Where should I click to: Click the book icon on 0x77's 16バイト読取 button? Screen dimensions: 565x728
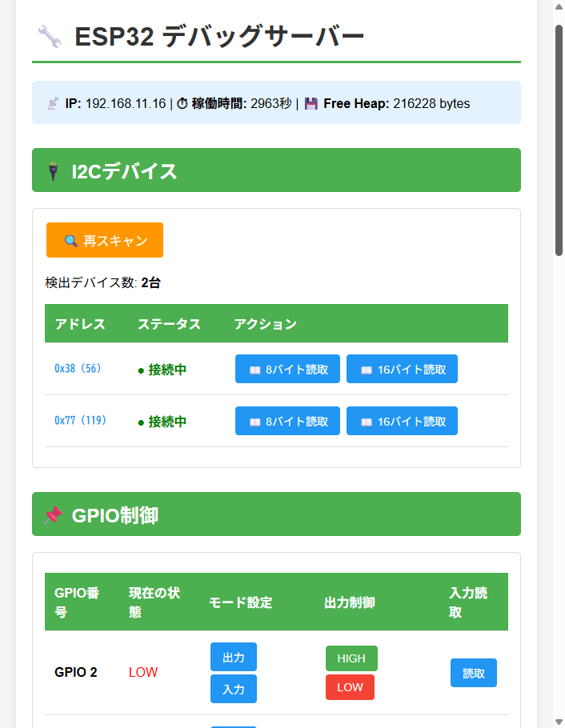(366, 422)
